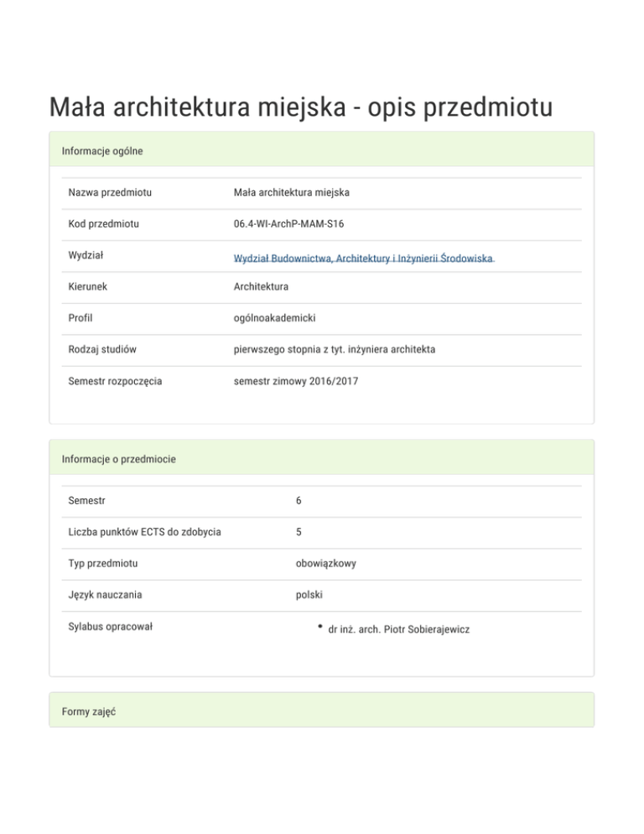The width and height of the screenshot is (644, 834).
Task: Click the 'Rodzaj studiów' row label
Action: tap(103, 350)
